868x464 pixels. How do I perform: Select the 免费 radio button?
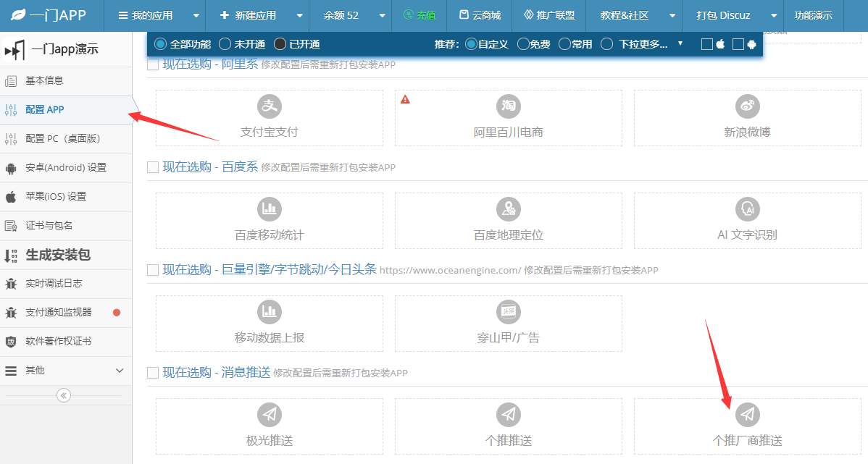pos(523,43)
